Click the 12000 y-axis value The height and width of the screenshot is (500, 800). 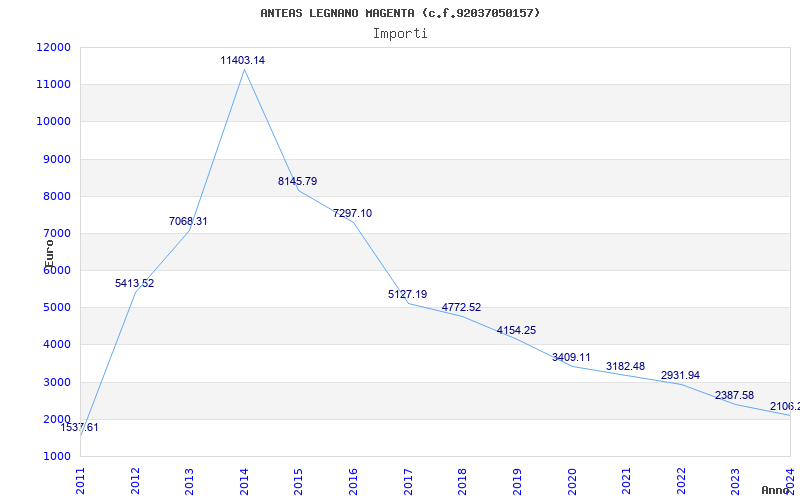[x=53, y=47]
